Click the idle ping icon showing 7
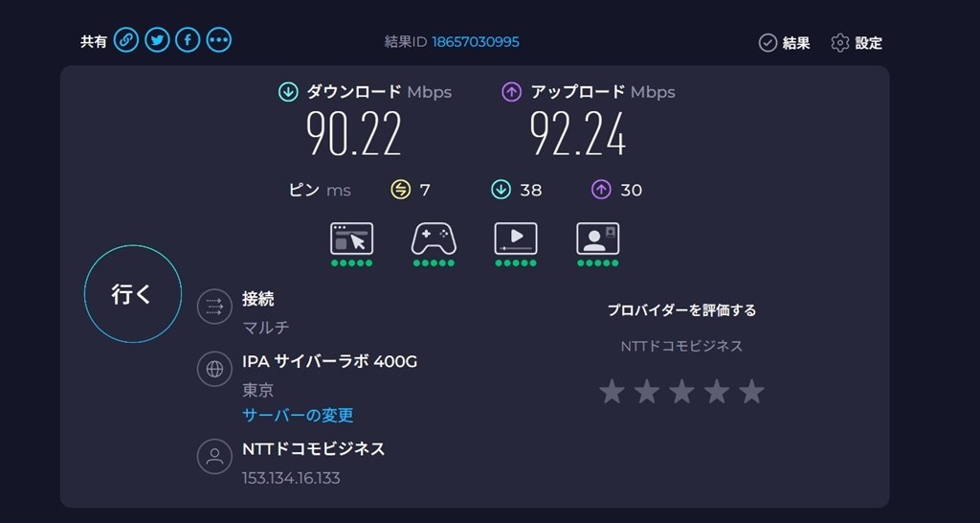The height and width of the screenshot is (523, 980). tap(401, 190)
